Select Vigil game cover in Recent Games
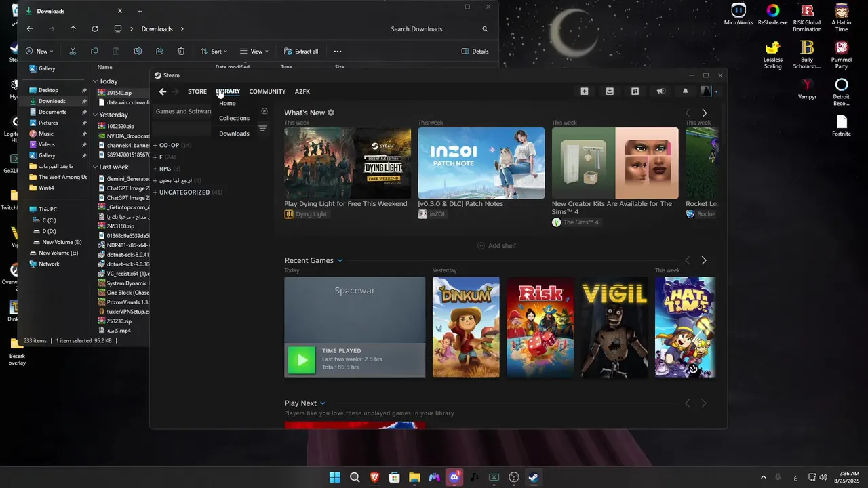 click(614, 327)
